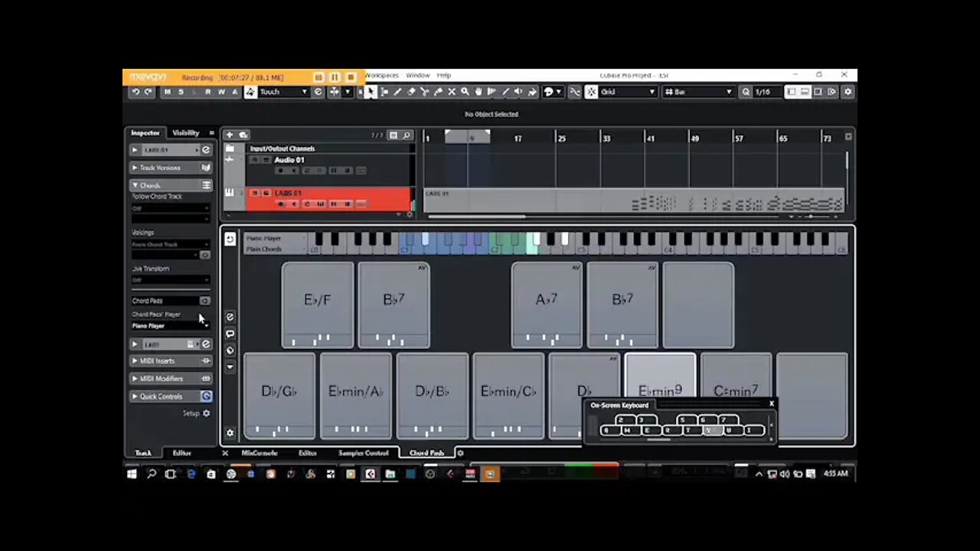
Task: Open the Help menu
Action: point(444,76)
